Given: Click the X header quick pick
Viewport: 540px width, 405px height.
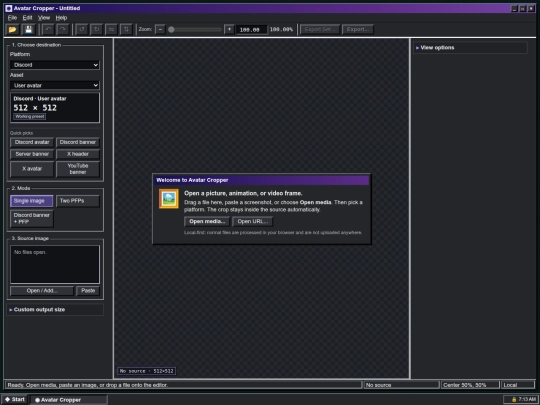Looking at the screenshot, I should pyautogui.click(x=78, y=154).
